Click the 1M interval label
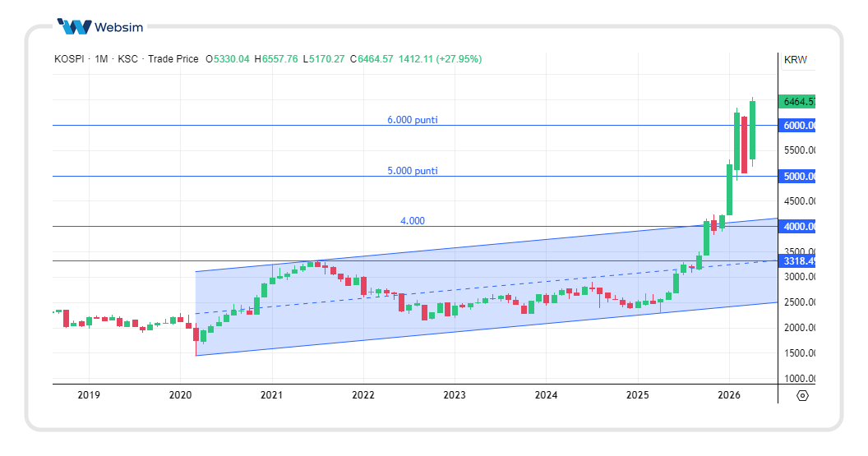This screenshot has height=456, width=868. tap(101, 59)
